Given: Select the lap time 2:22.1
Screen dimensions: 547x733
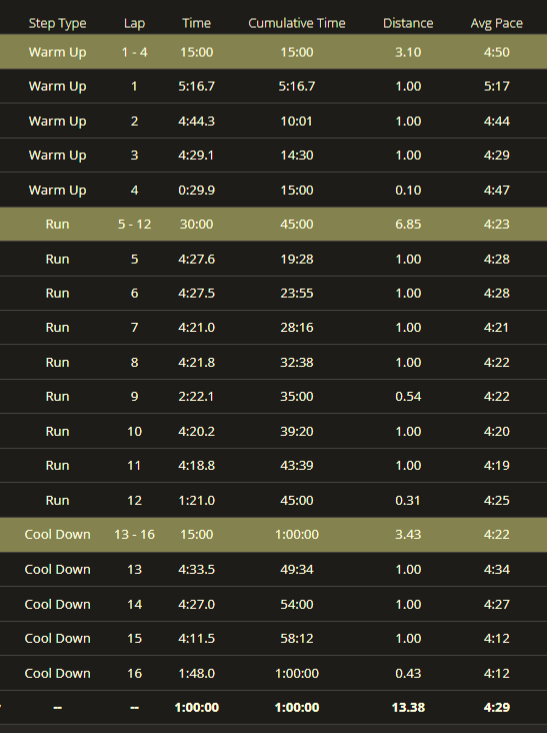Looking at the screenshot, I should coord(196,396).
